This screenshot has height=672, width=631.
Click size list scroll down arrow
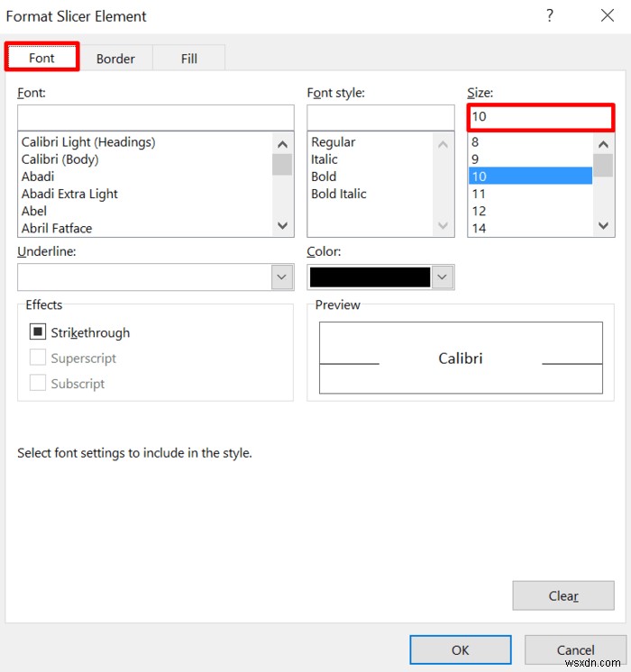[603, 225]
